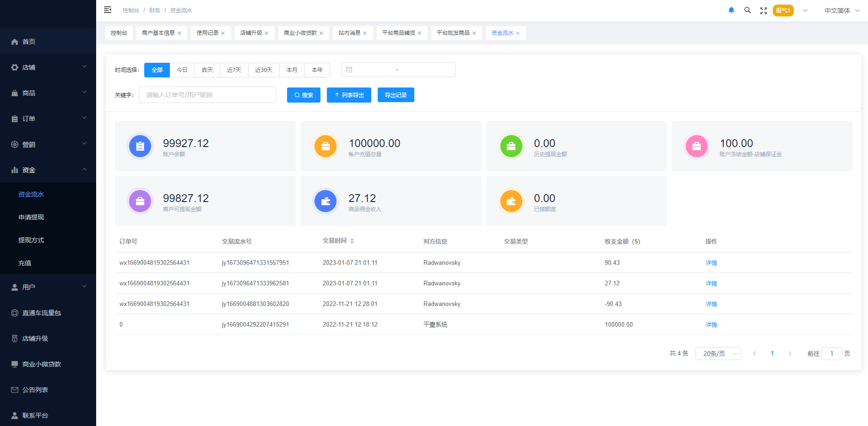This screenshot has width=868, height=426.
Task: Open the 20条/页 page size dropdown
Action: (718, 354)
